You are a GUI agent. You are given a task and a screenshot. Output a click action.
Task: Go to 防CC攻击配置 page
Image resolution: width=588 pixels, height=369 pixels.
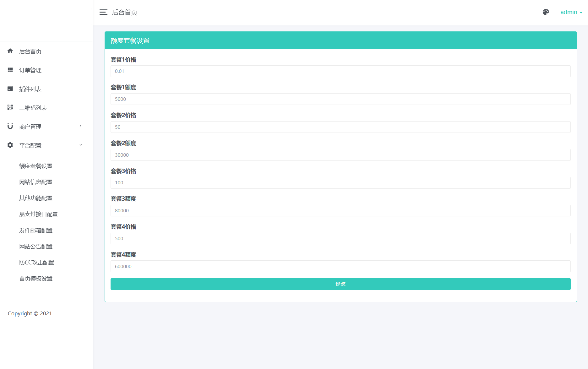tap(37, 263)
